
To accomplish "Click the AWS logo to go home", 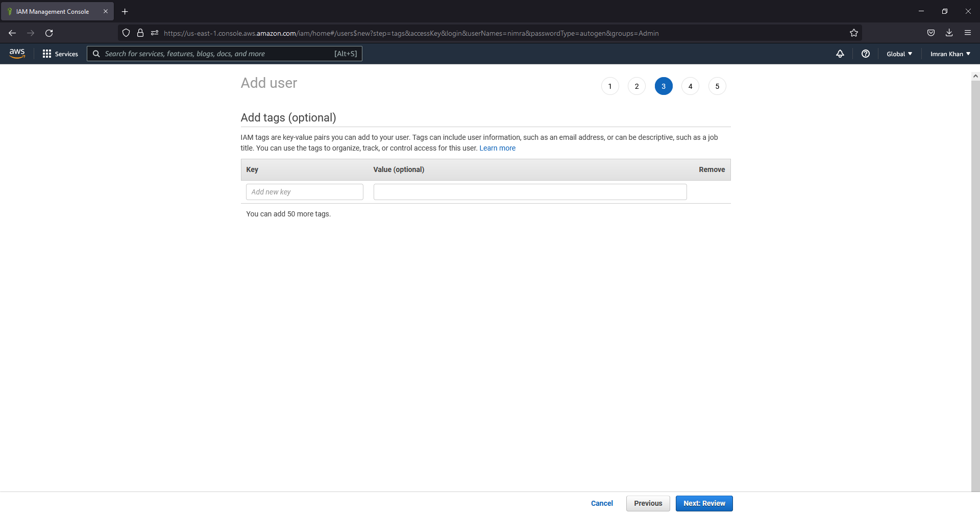I will [17, 54].
